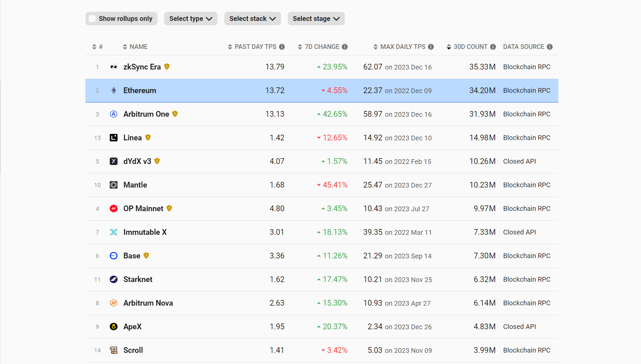This screenshot has height=364, width=641.
Task: Open the Ethereum row name
Action: tap(140, 90)
